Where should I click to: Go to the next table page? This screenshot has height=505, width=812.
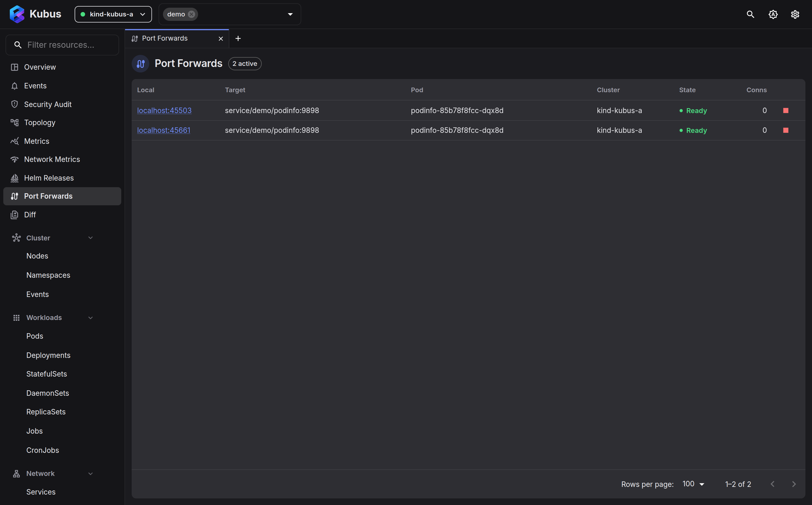[x=794, y=484]
